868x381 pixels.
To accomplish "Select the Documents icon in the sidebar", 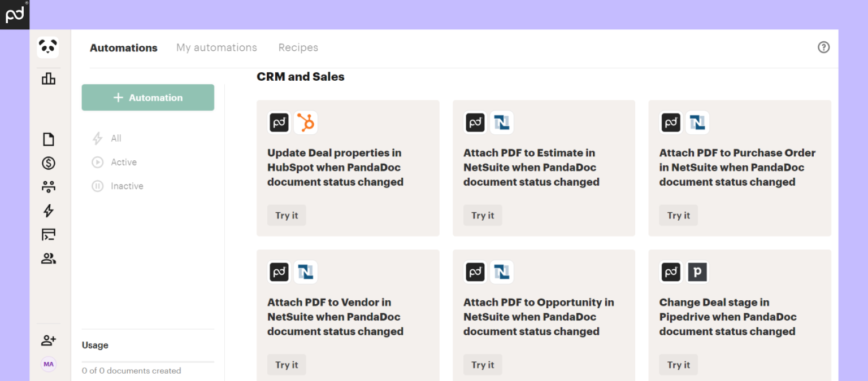I will 48,139.
